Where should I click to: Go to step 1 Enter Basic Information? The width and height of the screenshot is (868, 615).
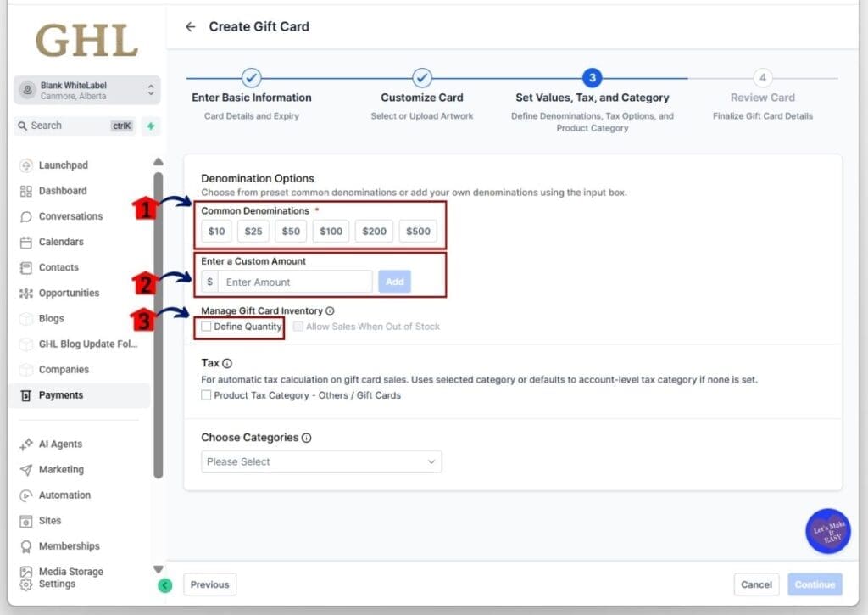[x=252, y=78]
